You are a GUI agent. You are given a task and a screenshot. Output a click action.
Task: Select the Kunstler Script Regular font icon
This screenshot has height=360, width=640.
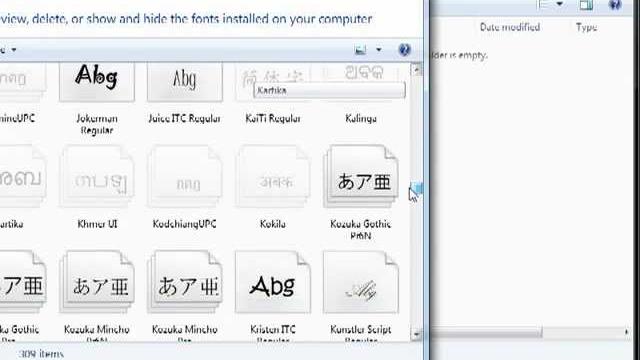point(361,282)
